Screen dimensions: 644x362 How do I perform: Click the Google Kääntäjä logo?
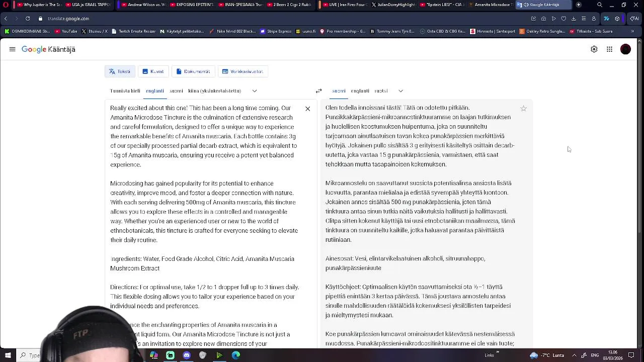(48, 49)
